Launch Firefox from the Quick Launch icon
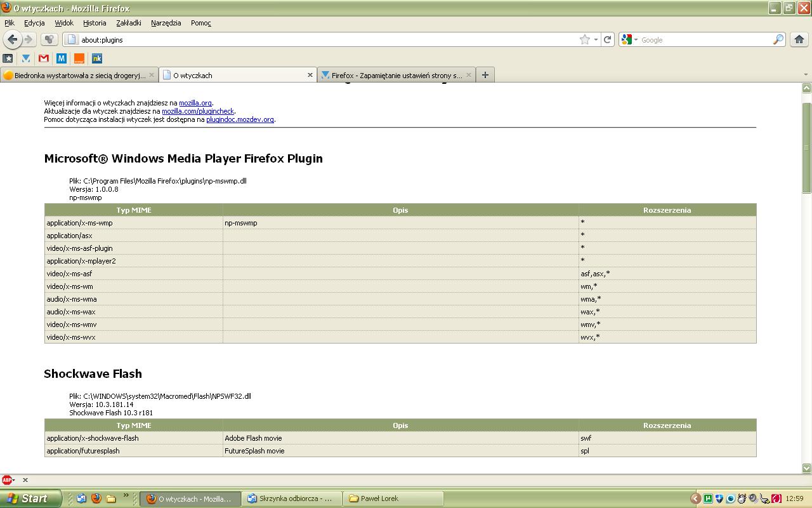Screen dimensions: 812x508 pos(96,498)
